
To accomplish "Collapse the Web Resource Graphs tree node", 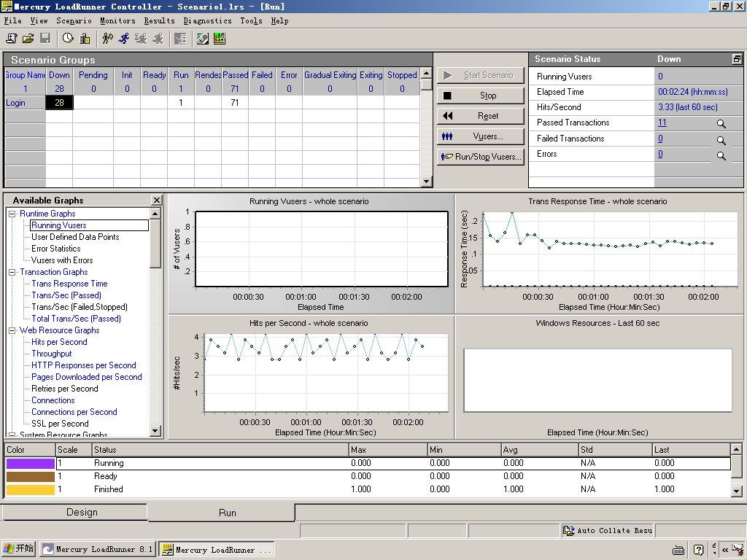I will [12, 330].
